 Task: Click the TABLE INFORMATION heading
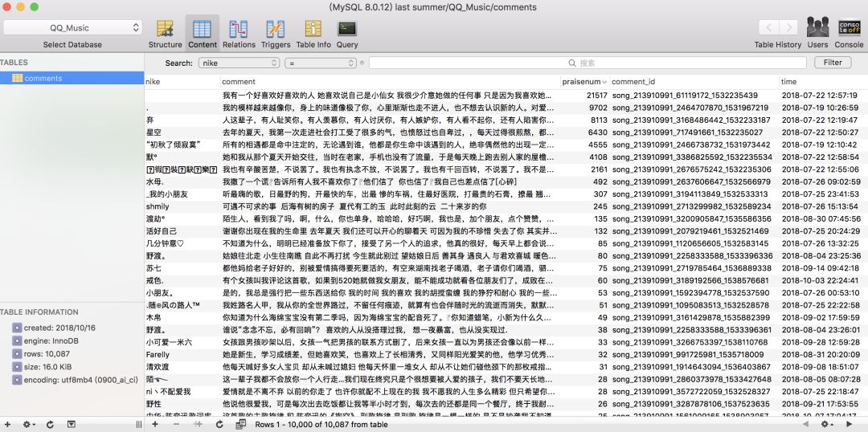pos(39,312)
